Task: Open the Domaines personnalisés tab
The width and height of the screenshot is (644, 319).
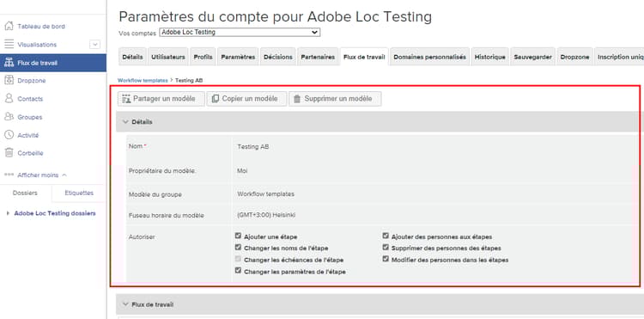Action: coord(430,57)
